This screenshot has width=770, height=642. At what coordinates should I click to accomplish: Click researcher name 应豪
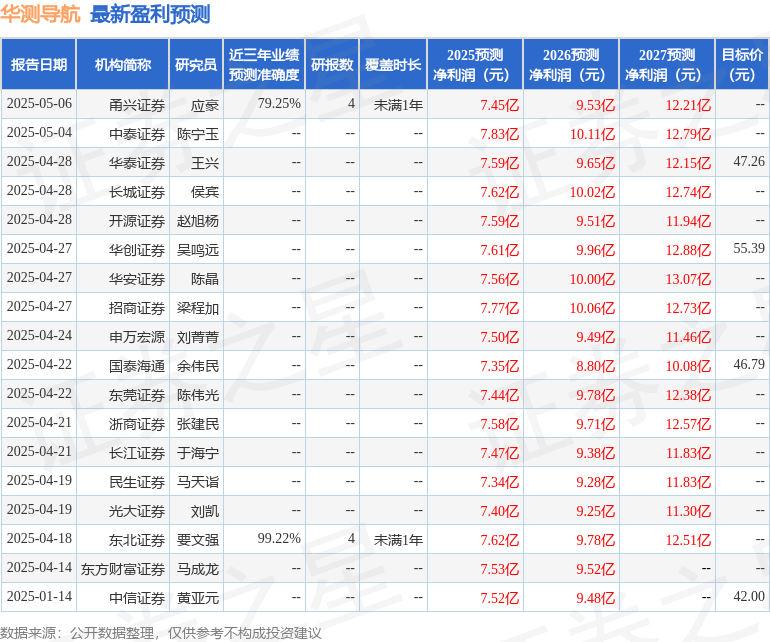tap(205, 105)
